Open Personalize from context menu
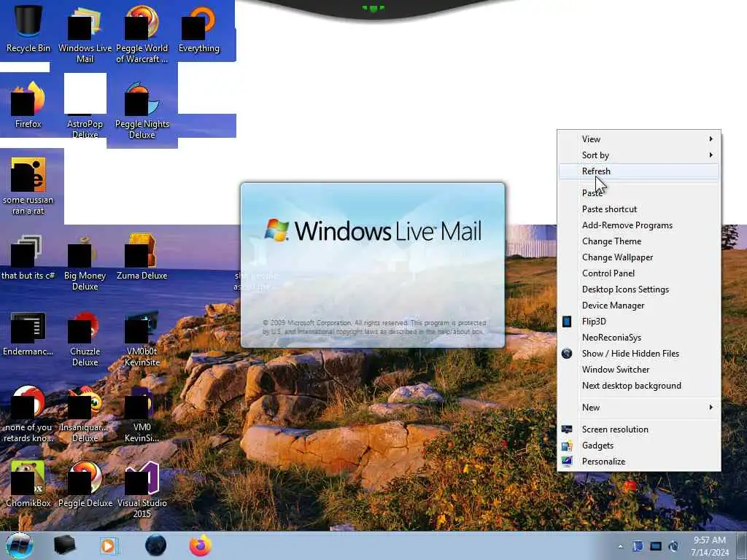This screenshot has width=747, height=560. [639, 462]
